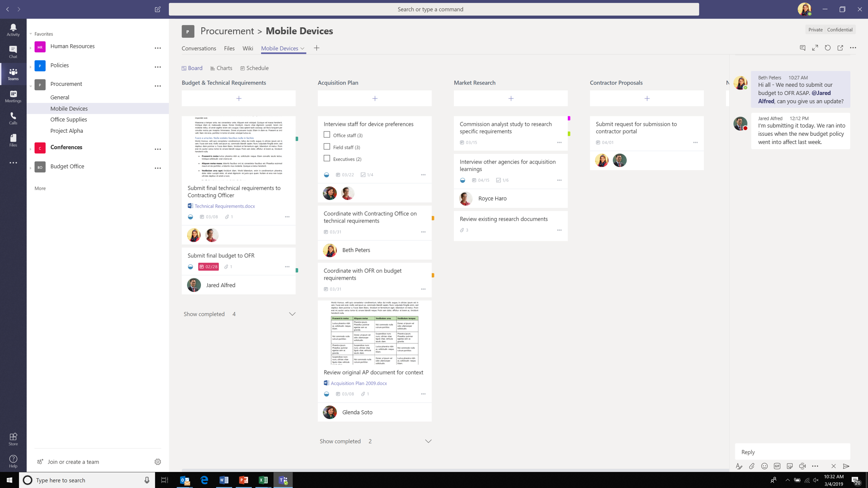Select the Wiki tab
This screenshot has width=868, height=488.
[x=248, y=48]
